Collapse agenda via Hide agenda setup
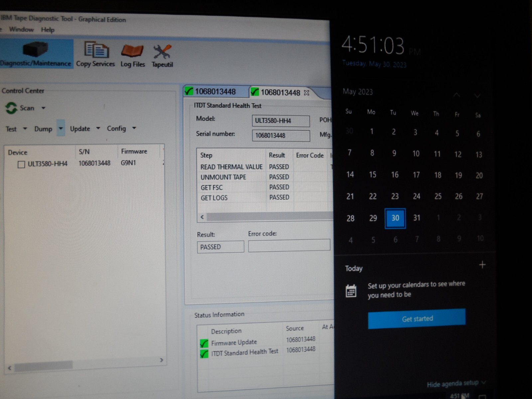The width and height of the screenshot is (532, 399). tap(456, 384)
